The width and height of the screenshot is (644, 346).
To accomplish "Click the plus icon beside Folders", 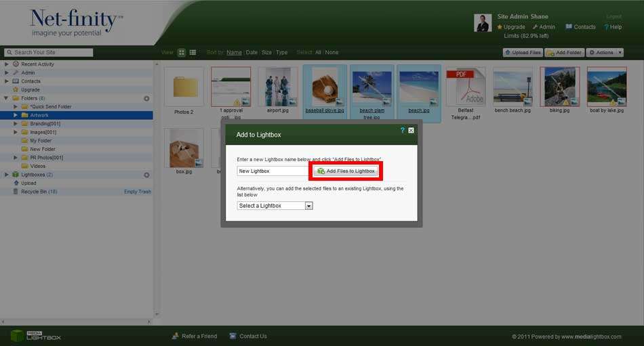I will [x=146, y=99].
